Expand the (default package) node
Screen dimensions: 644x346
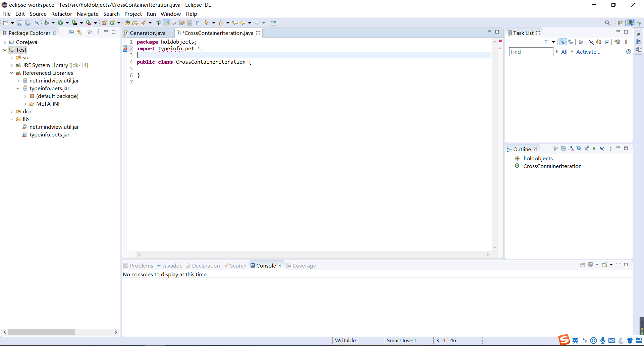25,96
